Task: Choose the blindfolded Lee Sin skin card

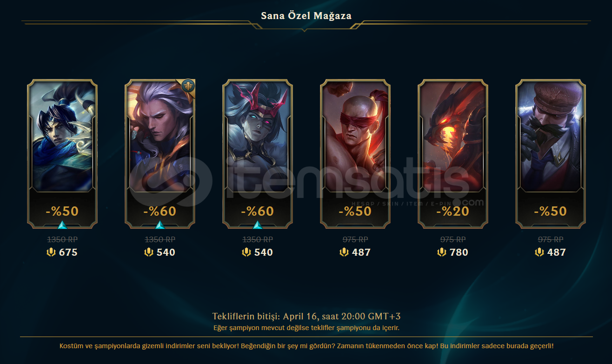Action: [355, 154]
